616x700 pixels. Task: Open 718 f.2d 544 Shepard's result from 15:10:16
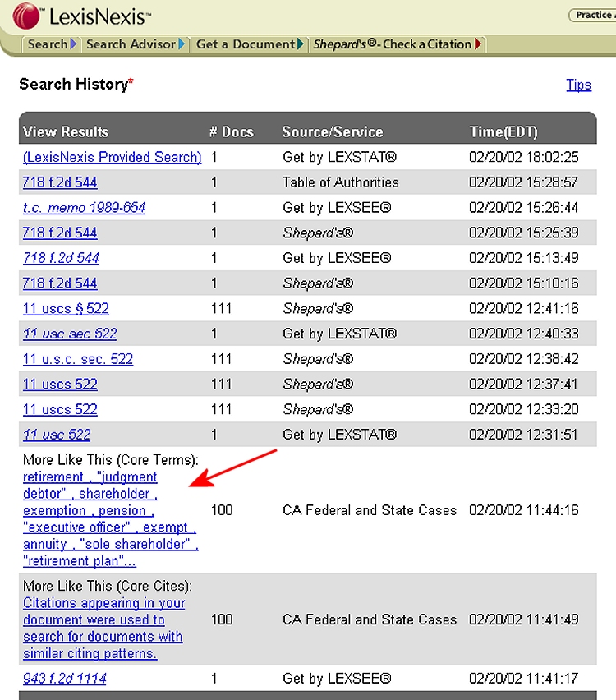60,283
